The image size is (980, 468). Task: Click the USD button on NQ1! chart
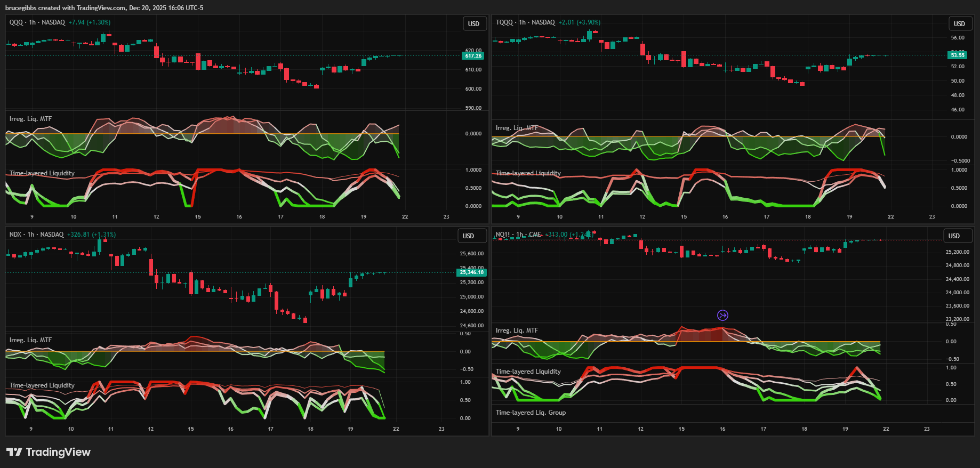953,236
